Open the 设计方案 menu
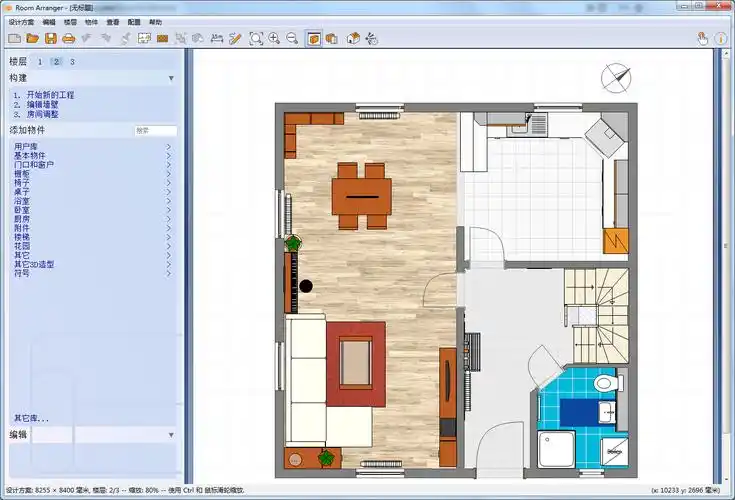 tap(20, 21)
